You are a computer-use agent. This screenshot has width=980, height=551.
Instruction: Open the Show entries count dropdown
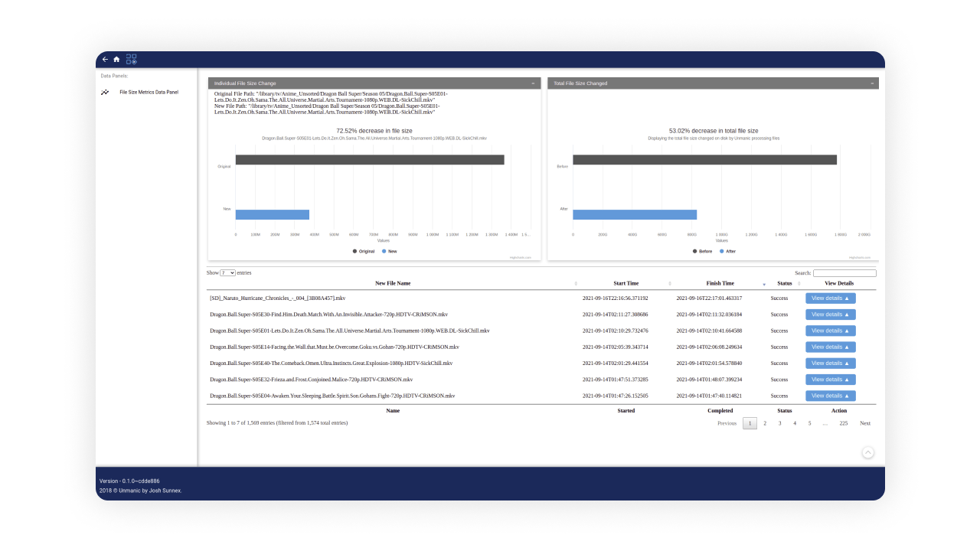click(x=227, y=273)
